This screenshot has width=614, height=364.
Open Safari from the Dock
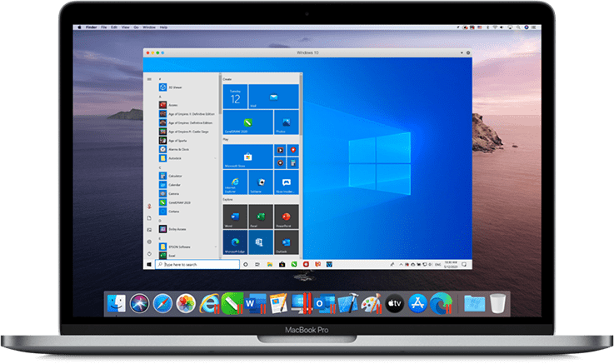(x=163, y=303)
